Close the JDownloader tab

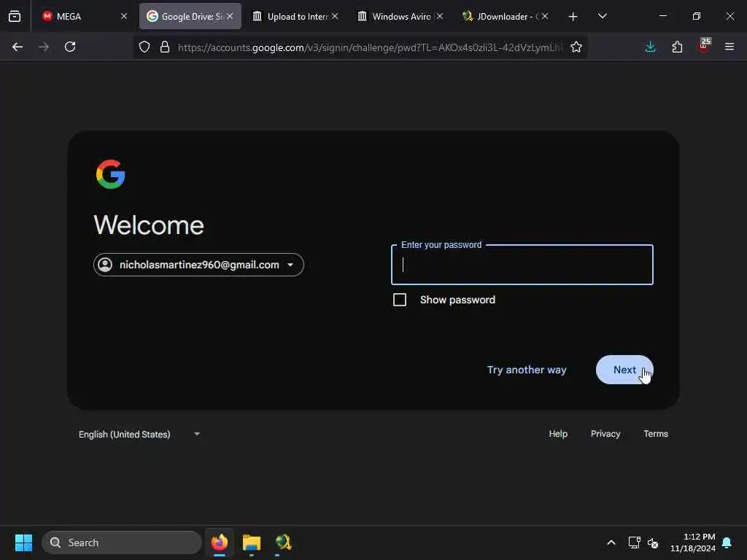pos(545,16)
